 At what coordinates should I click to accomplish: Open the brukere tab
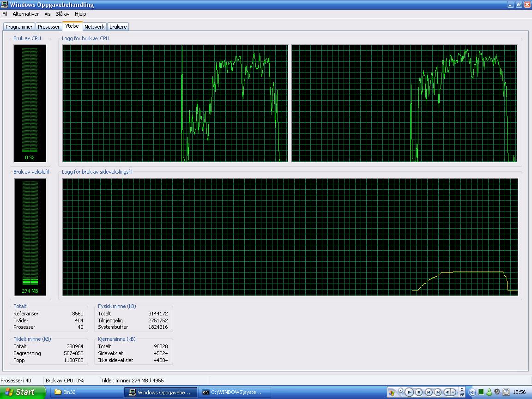(x=118, y=27)
